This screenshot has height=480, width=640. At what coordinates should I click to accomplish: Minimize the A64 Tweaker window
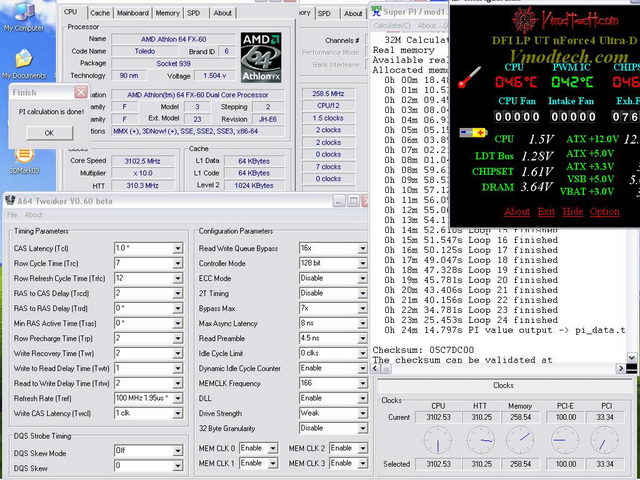[x=339, y=201]
